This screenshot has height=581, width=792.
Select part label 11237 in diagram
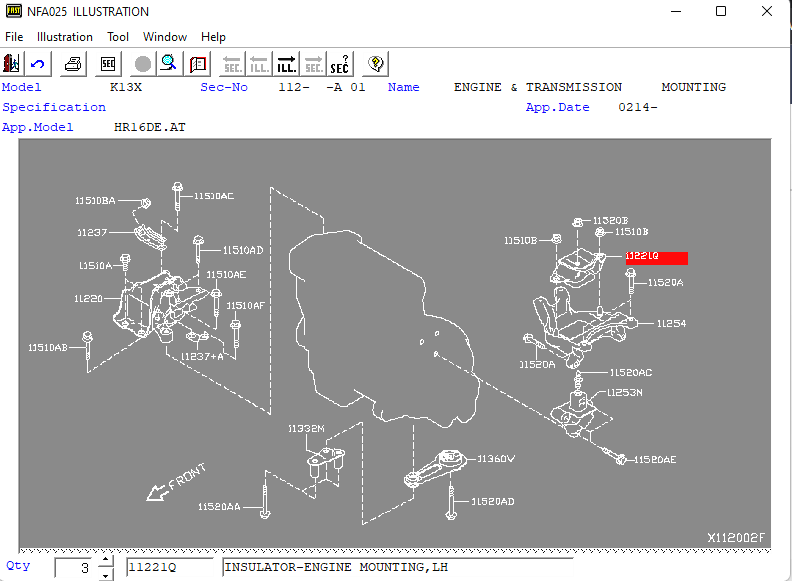pyautogui.click(x=92, y=233)
